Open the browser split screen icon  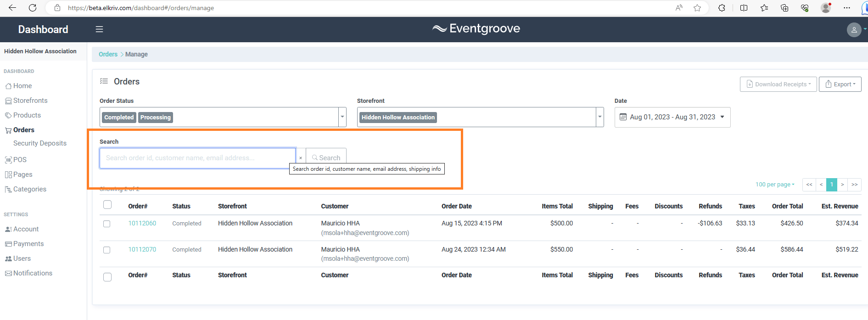(744, 8)
